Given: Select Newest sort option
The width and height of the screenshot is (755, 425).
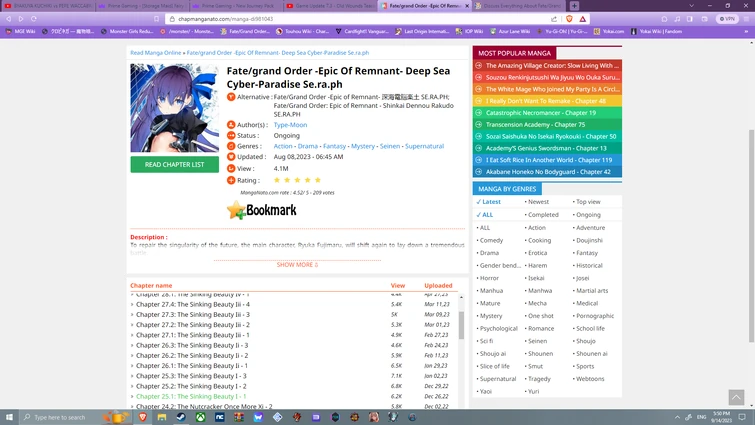Looking at the screenshot, I should coord(537,202).
